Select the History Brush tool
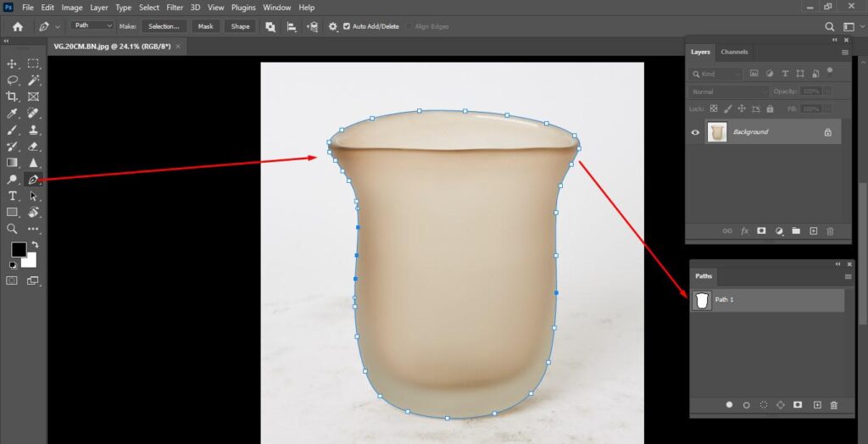The width and height of the screenshot is (868, 444). tap(12, 146)
